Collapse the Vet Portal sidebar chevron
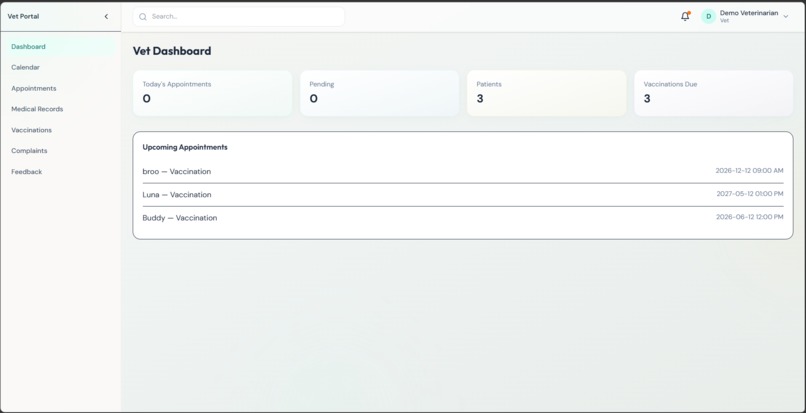This screenshot has width=806, height=413. [106, 16]
